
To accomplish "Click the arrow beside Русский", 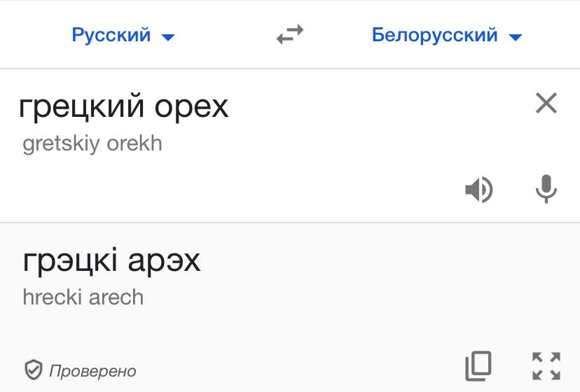I will (x=168, y=37).
